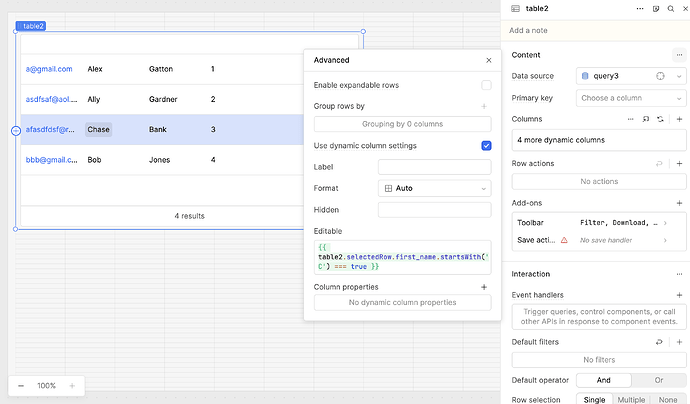Click the Event handlers placeholder text box
Screen dimensions: 690x404
coord(598,316)
